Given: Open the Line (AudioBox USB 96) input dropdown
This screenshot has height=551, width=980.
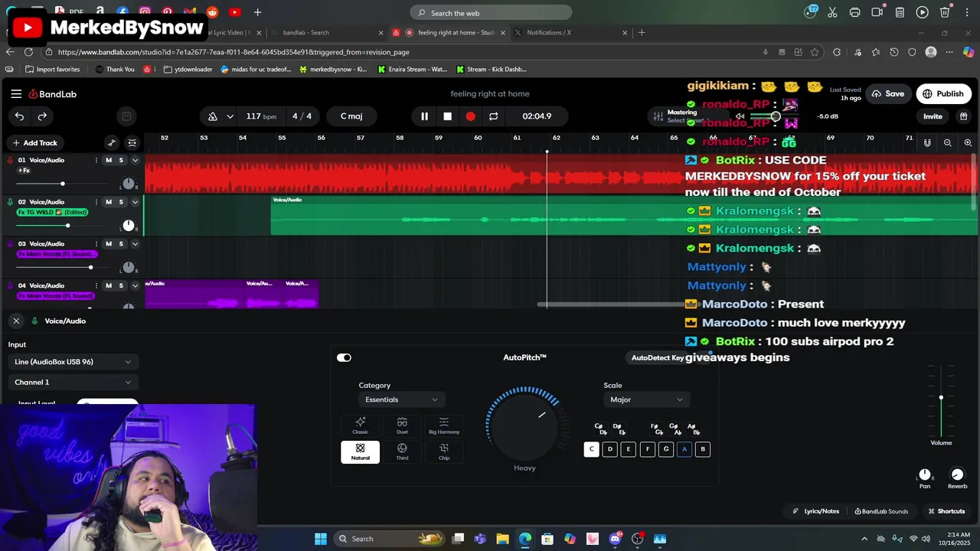Looking at the screenshot, I should [x=73, y=362].
